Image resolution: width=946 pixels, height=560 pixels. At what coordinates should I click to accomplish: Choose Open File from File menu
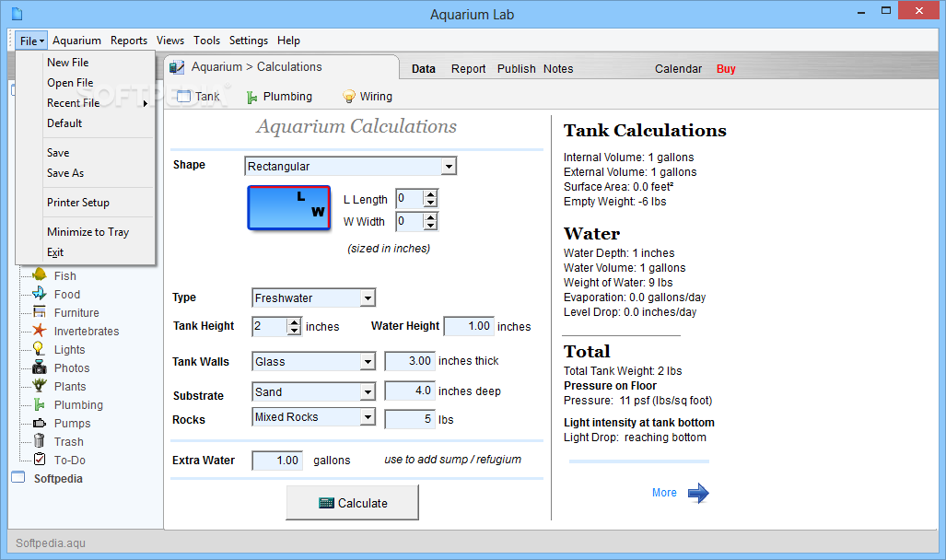[70, 83]
